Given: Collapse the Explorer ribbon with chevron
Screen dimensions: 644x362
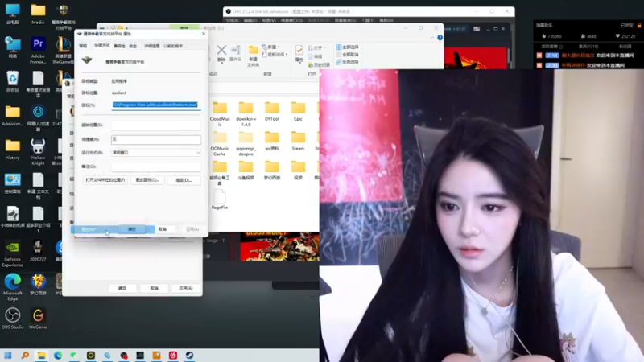Looking at the screenshot, I should [432, 37].
